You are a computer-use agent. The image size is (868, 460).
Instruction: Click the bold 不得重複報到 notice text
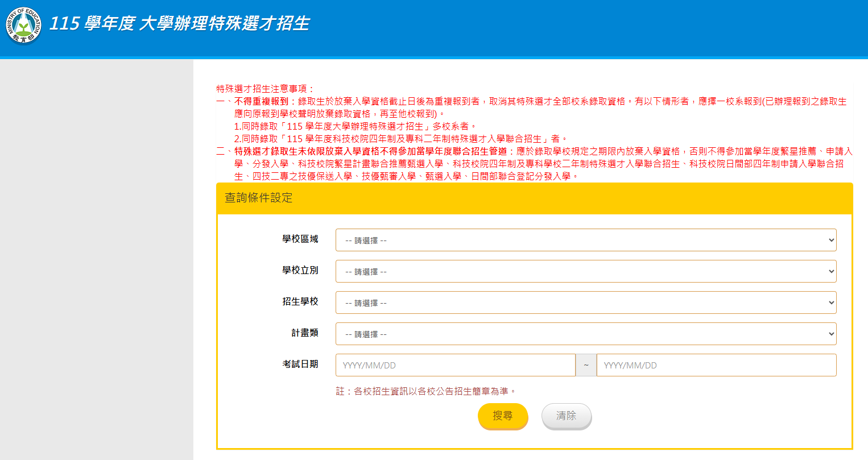click(x=262, y=101)
